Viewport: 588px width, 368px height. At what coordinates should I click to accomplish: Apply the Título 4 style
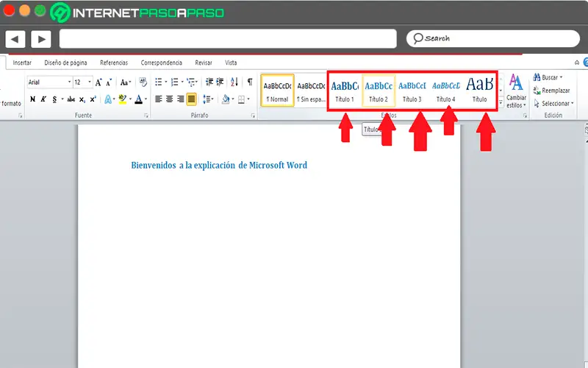(x=446, y=91)
